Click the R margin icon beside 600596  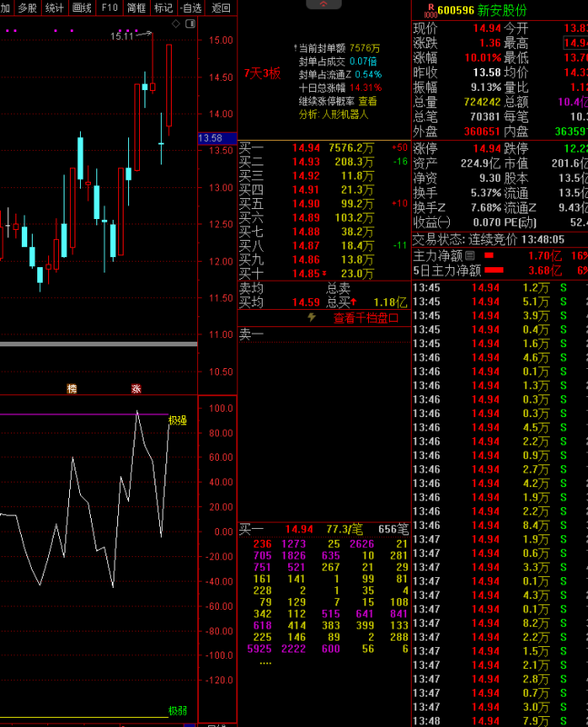pos(431,10)
